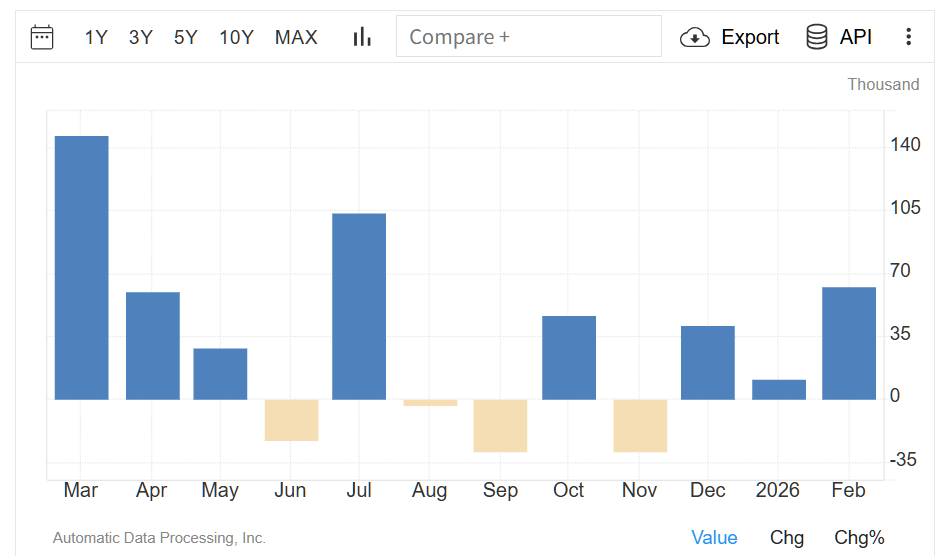Open the bar chart type icon

point(362,38)
